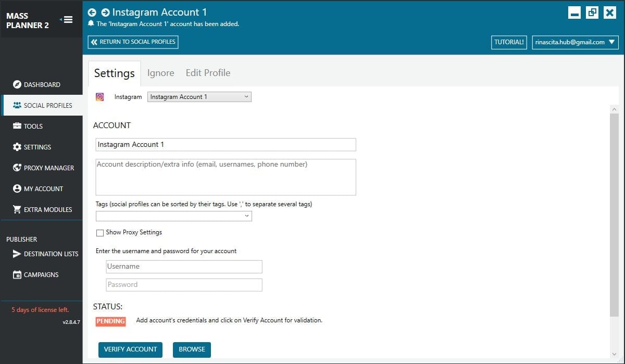
Task: Click the account name input field
Action: point(226,145)
